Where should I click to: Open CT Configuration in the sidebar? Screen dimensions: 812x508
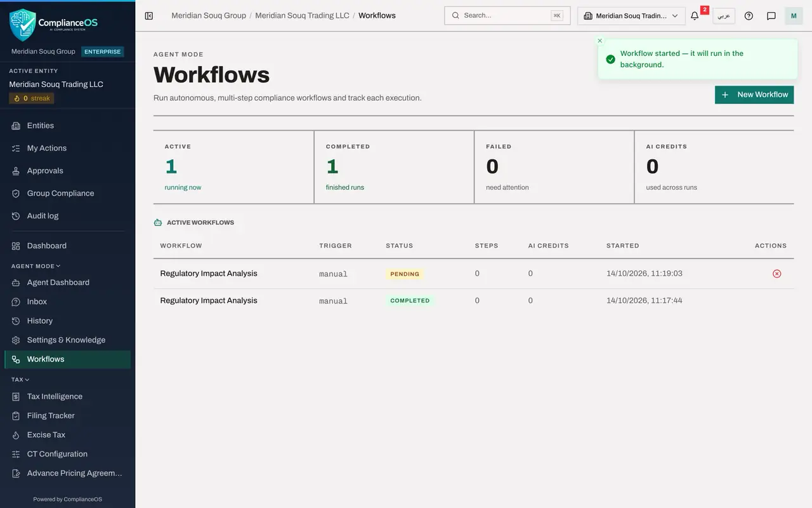click(67, 454)
